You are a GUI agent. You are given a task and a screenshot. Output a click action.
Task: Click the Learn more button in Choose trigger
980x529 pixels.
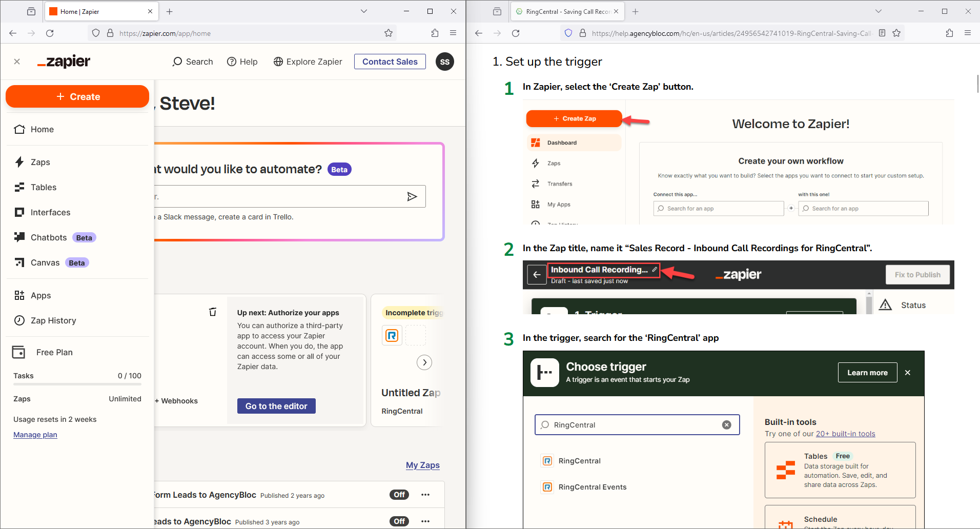(867, 373)
